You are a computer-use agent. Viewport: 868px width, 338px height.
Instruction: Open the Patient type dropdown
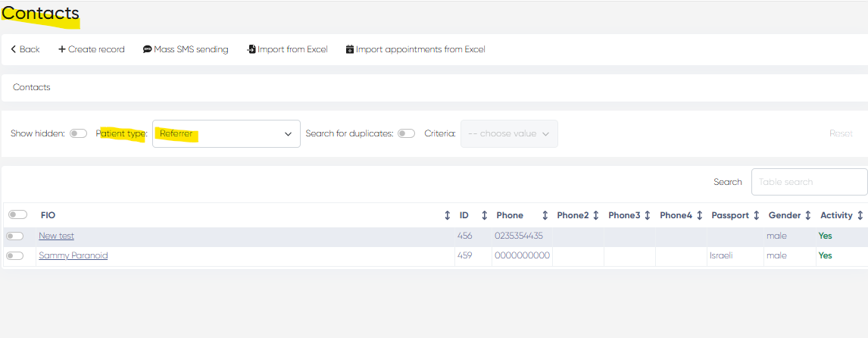[x=226, y=133]
